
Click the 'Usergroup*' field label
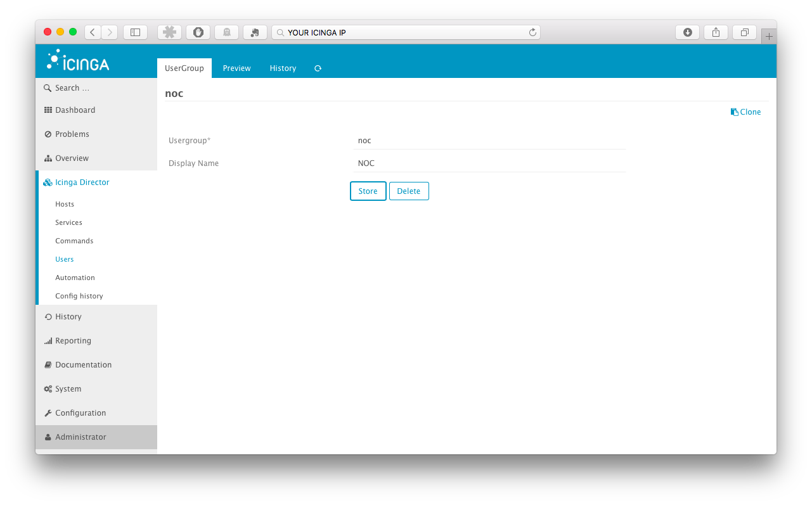point(190,141)
